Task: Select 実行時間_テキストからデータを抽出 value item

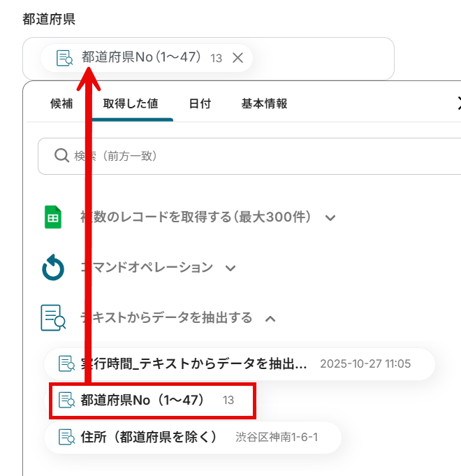Action: coord(240,364)
